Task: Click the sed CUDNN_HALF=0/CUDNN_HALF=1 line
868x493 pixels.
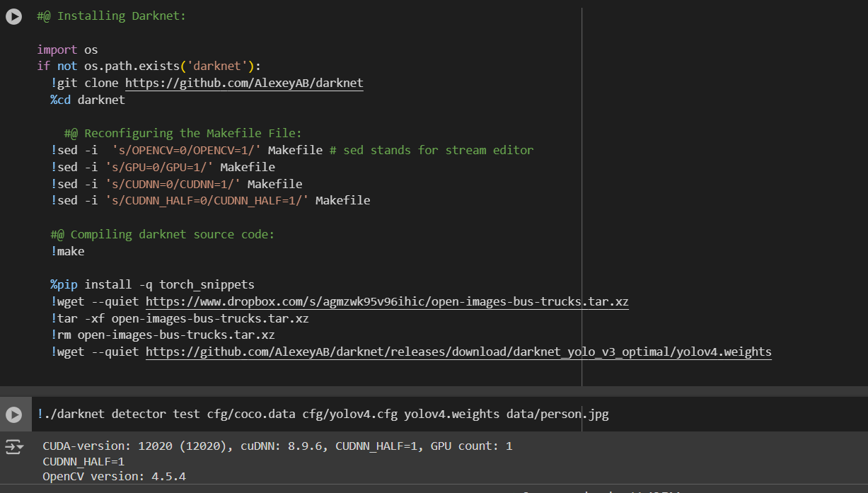Action: pyautogui.click(x=210, y=200)
